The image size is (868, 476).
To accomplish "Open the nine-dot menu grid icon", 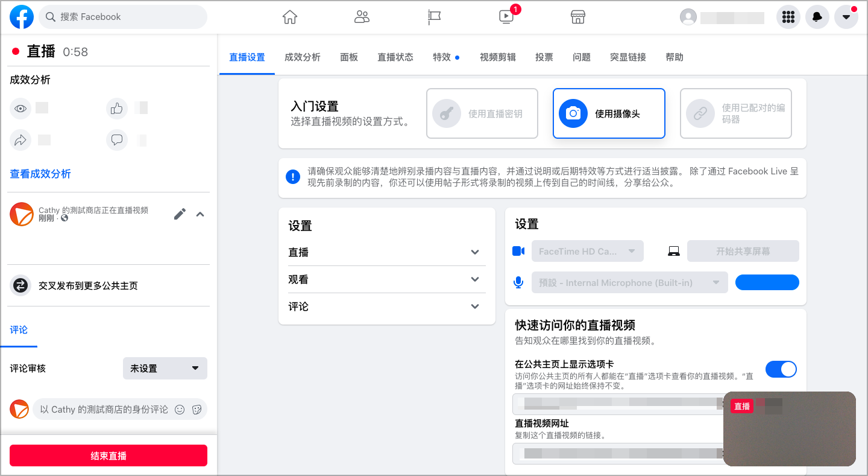I will 788,17.
